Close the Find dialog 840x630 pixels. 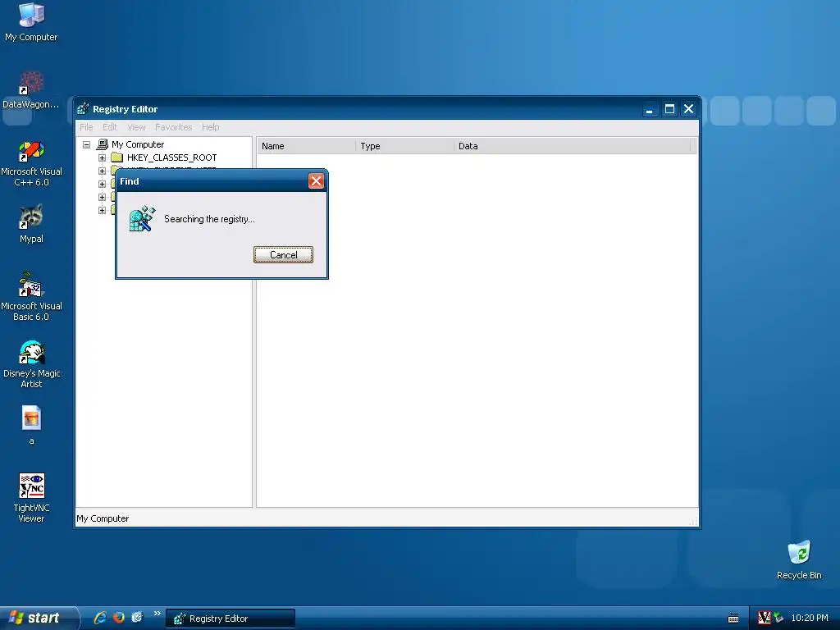316,181
